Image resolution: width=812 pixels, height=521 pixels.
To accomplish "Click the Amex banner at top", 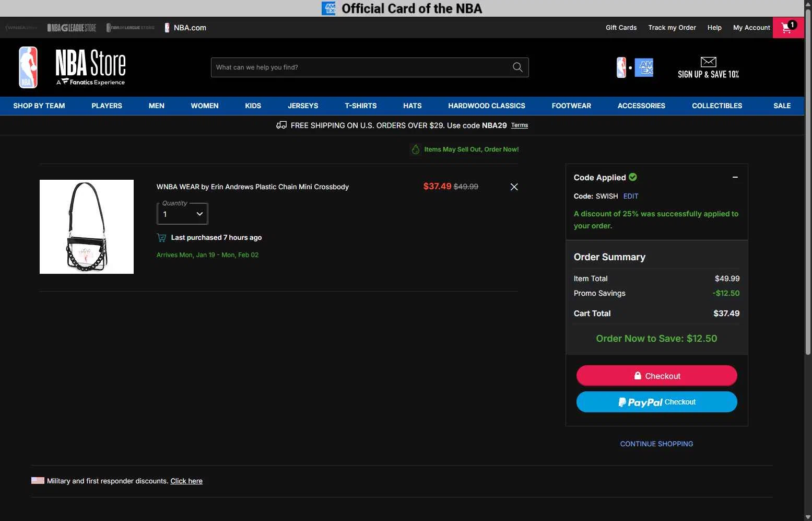I will click(402, 8).
